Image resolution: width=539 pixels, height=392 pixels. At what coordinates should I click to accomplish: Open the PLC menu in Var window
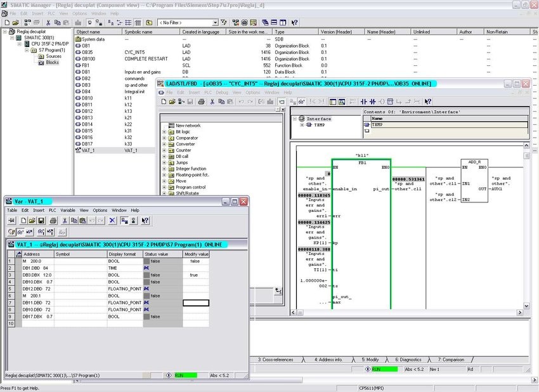[52, 210]
